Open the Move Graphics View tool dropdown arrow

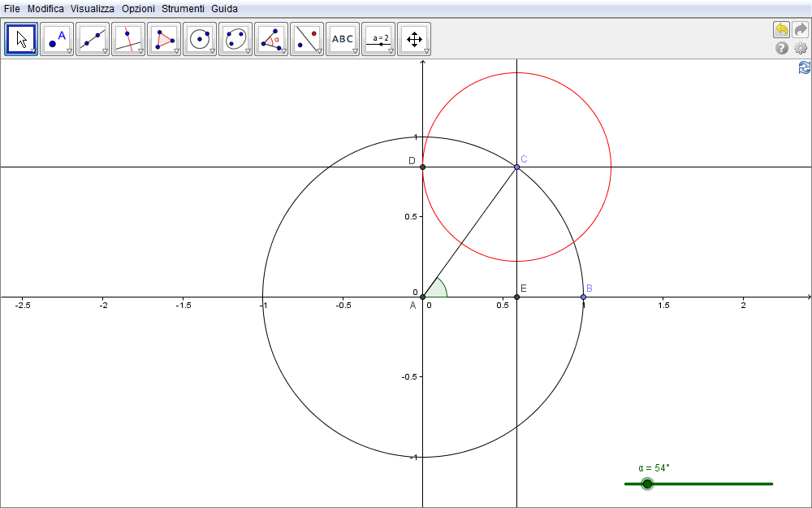click(426, 51)
